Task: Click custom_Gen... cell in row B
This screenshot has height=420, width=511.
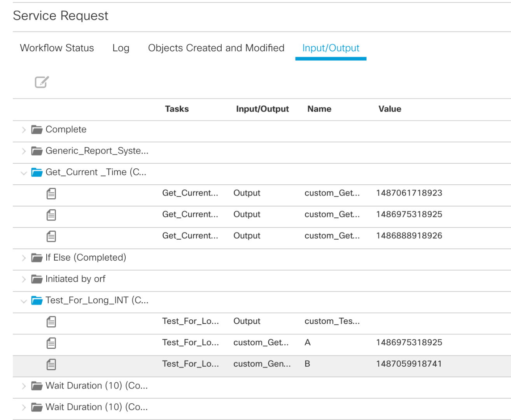Action: click(x=262, y=364)
